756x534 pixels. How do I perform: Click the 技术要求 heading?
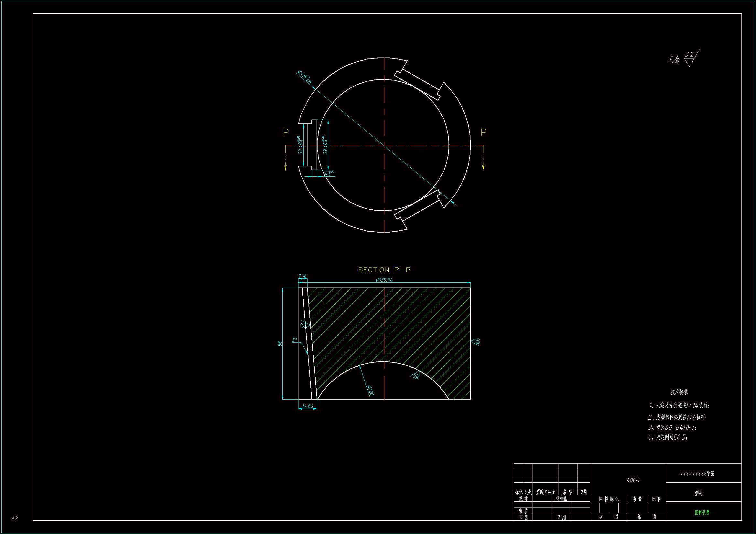(679, 392)
